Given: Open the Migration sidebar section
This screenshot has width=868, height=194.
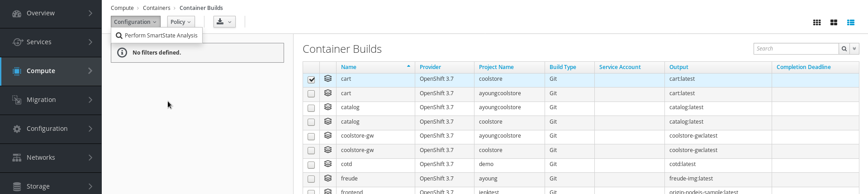Looking at the screenshot, I should click(x=51, y=100).
